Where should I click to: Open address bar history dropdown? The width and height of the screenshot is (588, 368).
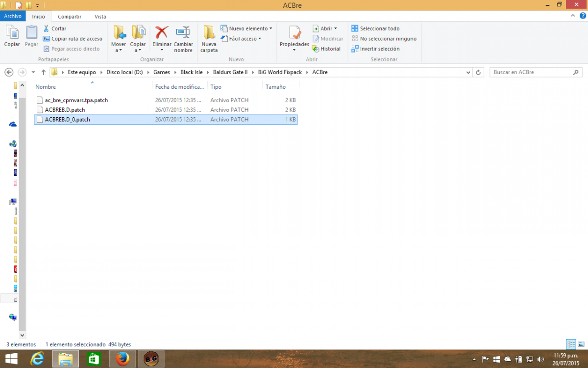tap(468, 72)
